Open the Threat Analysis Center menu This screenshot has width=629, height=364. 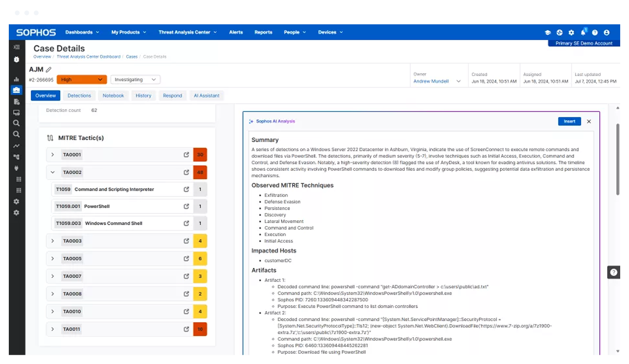click(x=187, y=32)
